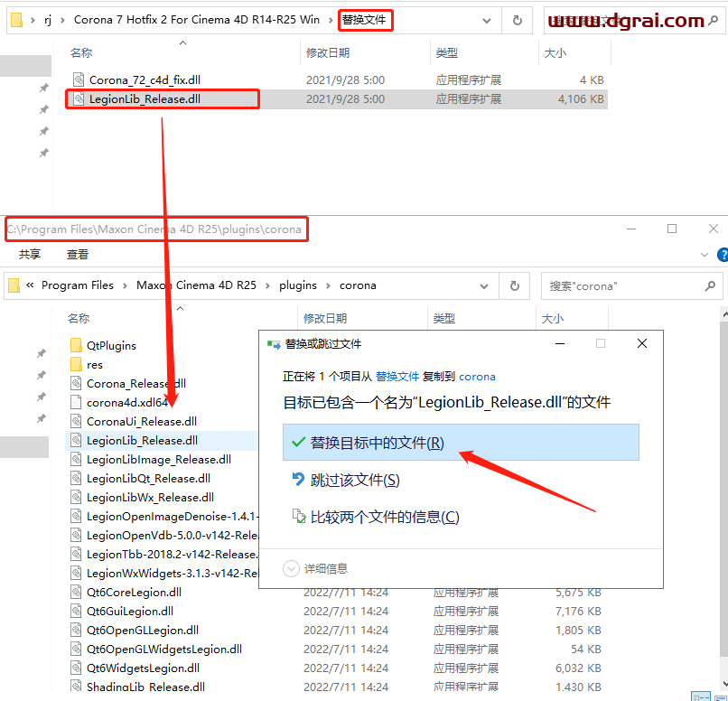Select Qt6CoreLegion.dll in the corona folder
Screen dimensions: 728x701
(x=133, y=593)
